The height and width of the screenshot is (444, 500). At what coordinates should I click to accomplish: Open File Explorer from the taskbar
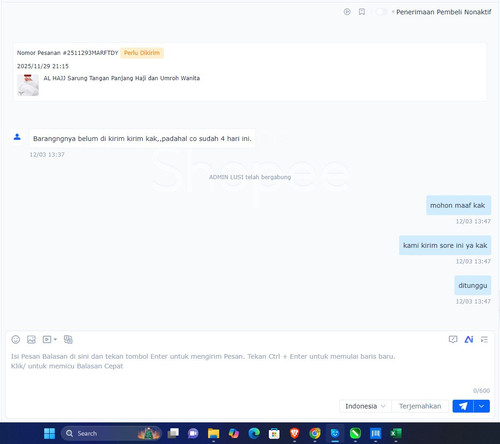[x=213, y=433]
